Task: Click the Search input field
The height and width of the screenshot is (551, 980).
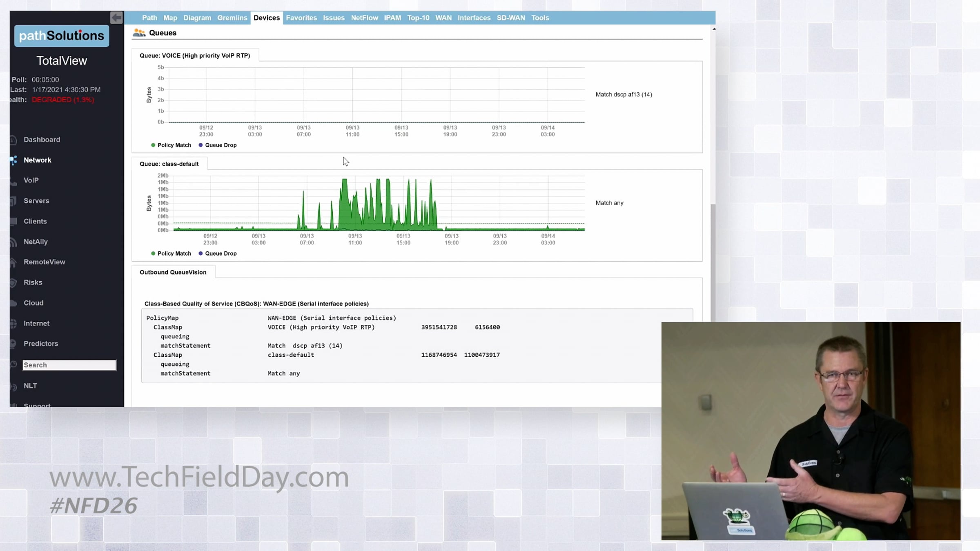Action: [69, 365]
